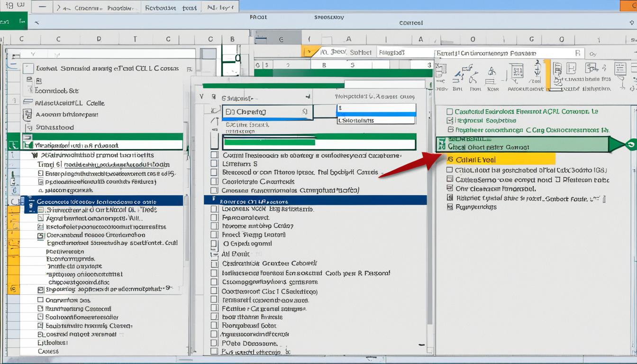Click the From Web import icon
Screen dimensions: 637x364
pyautogui.click(x=474, y=76)
